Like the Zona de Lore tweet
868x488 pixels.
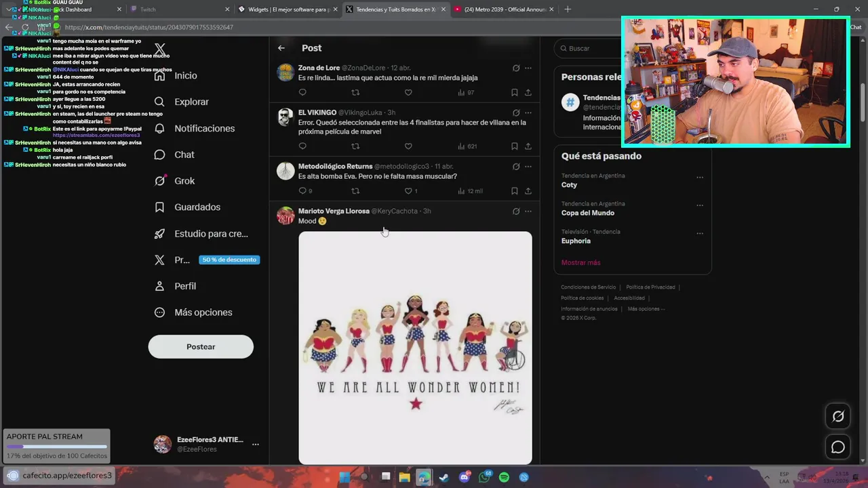408,92
